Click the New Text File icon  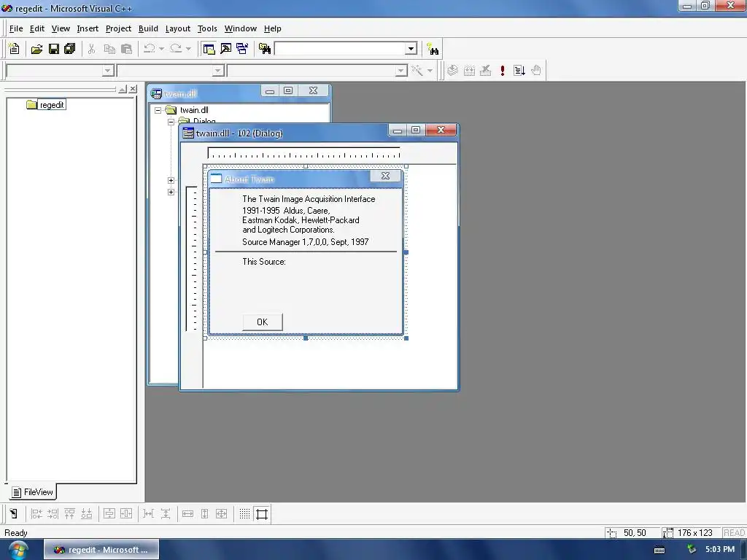(15, 49)
